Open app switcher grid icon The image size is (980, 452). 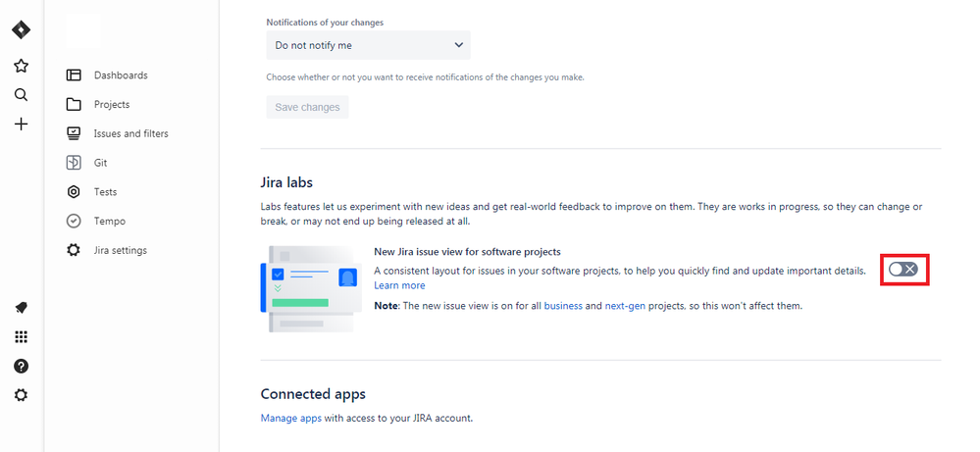pyautogui.click(x=21, y=337)
